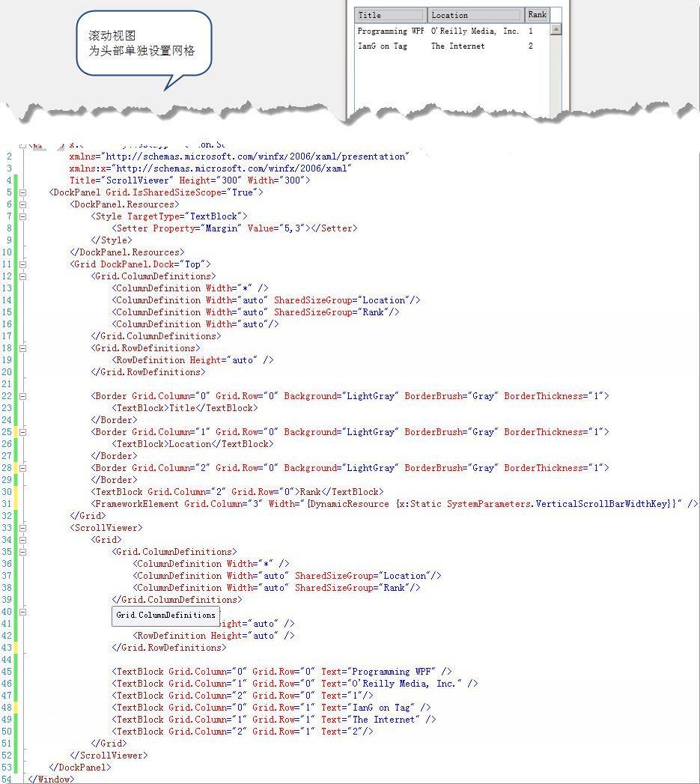
Task: Click TextBlock Text="Programming WPF" code line
Action: click(x=282, y=672)
